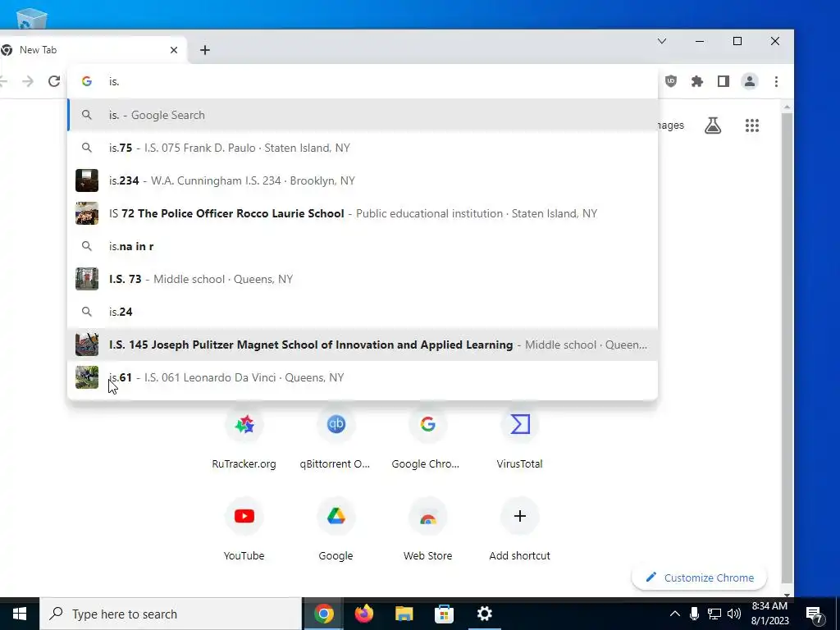Open the Google apps grid
840x630 pixels.
point(752,126)
